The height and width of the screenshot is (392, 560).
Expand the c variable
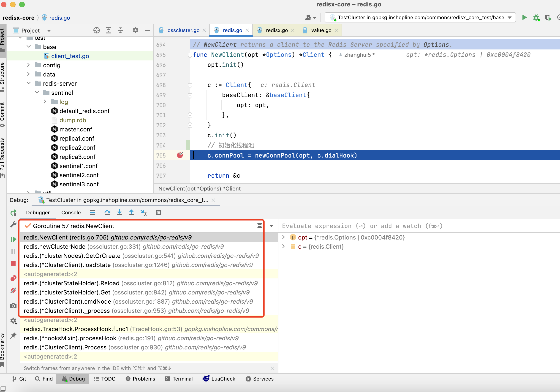pyautogui.click(x=283, y=246)
